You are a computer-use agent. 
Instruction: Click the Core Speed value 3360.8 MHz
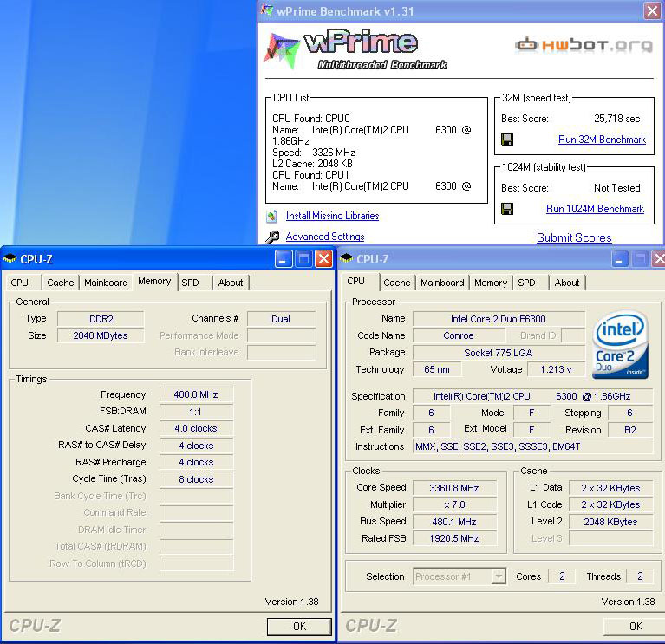[454, 488]
